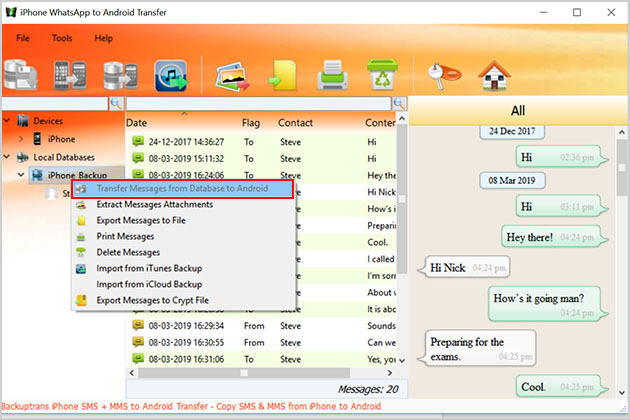Click the home house toolbar icon
This screenshot has width=630, height=420.
(494, 76)
